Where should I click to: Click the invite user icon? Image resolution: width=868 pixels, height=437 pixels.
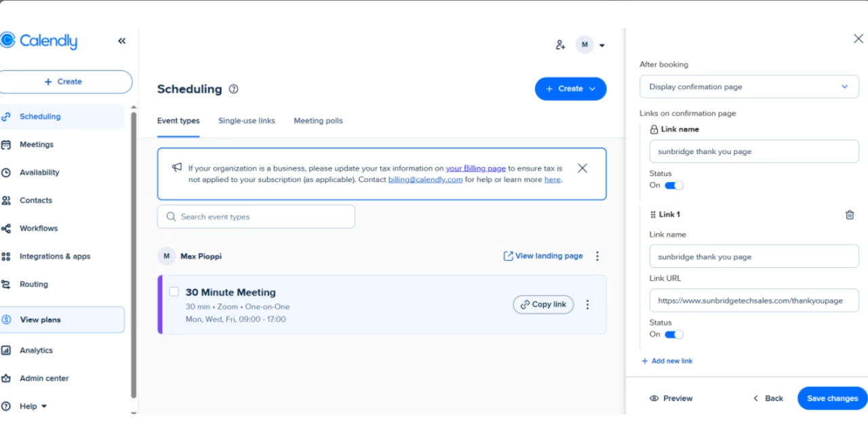click(560, 45)
